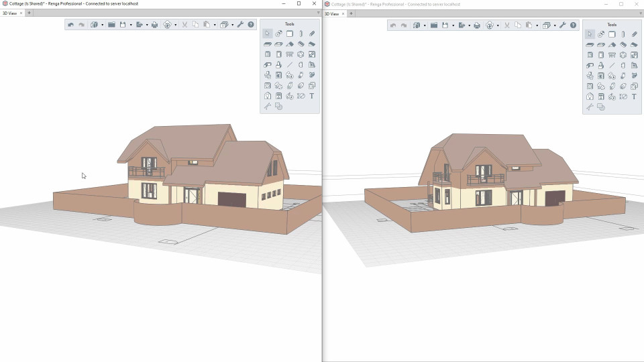Click the Help question mark in right window
Image resolution: width=644 pixels, height=362 pixels.
(574, 25)
